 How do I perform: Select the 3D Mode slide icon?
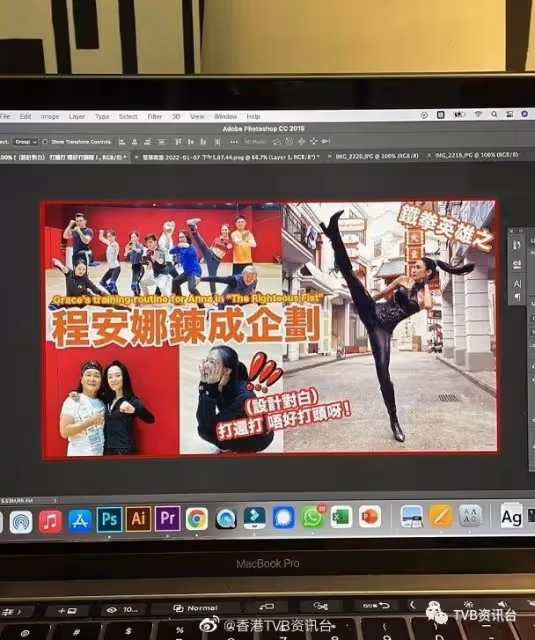coord(313,142)
